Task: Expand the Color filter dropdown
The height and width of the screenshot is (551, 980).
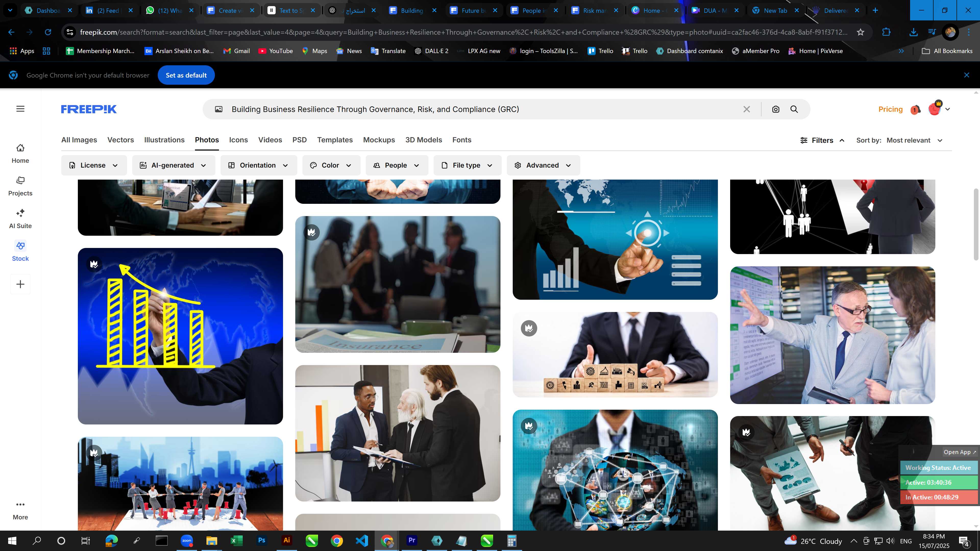Action: coord(331,165)
